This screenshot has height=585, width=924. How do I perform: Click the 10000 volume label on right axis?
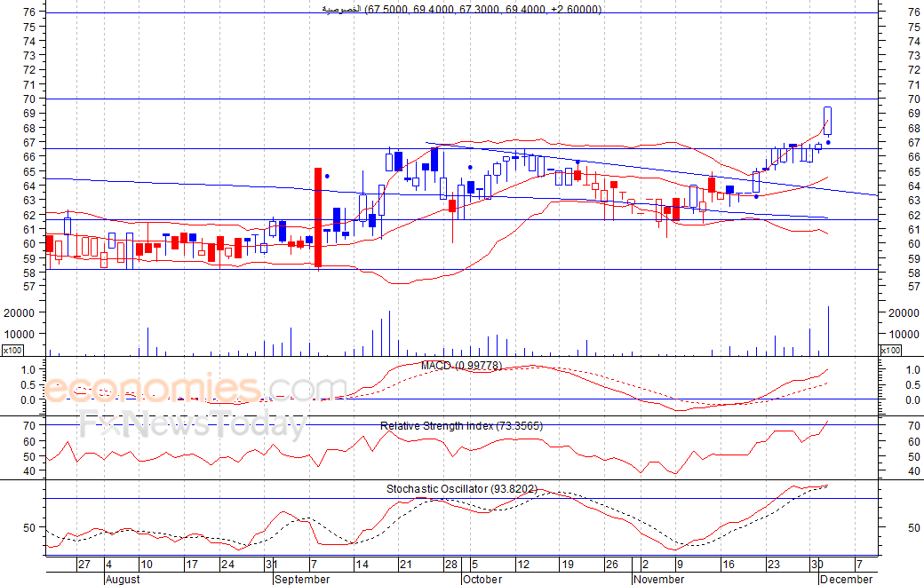pos(904,335)
